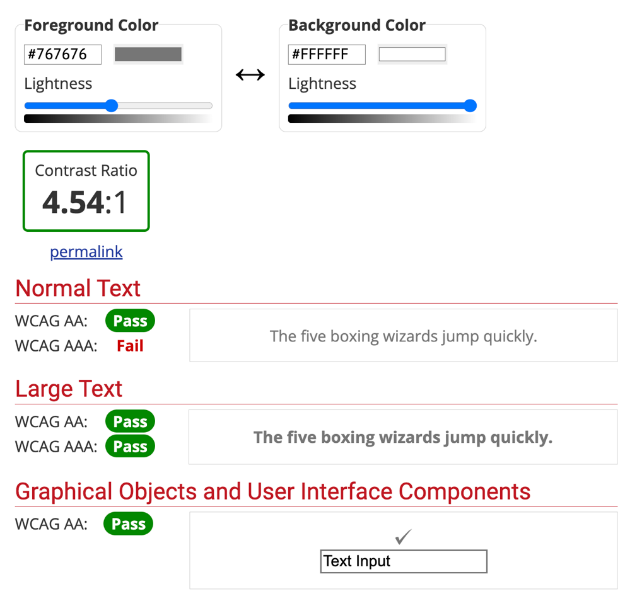Open the background color swatch picker
Image resolution: width=625 pixels, height=606 pixels.
[412, 54]
